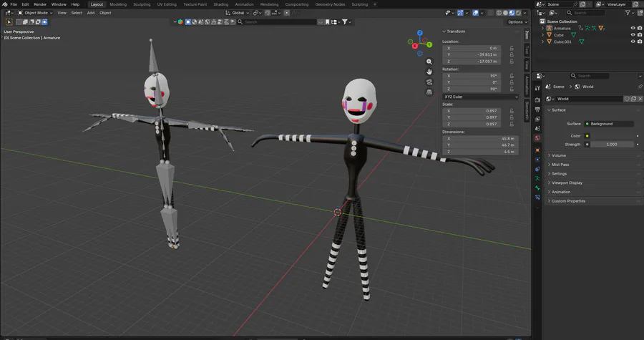Open the Tool properties tab icon
The height and width of the screenshot is (340, 644).
coord(537,88)
